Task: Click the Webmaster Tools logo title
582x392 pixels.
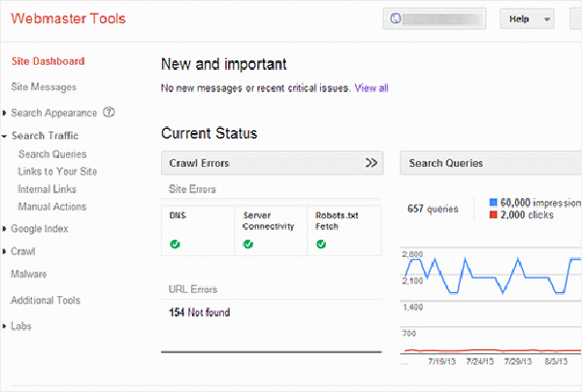Action: [x=69, y=18]
